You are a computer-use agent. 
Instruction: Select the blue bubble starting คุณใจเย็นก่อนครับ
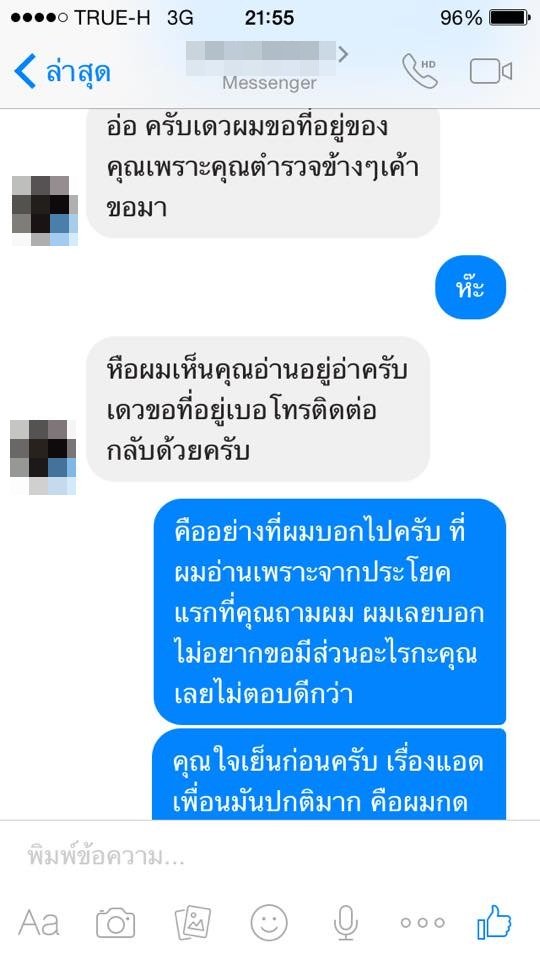[x=329, y=774]
